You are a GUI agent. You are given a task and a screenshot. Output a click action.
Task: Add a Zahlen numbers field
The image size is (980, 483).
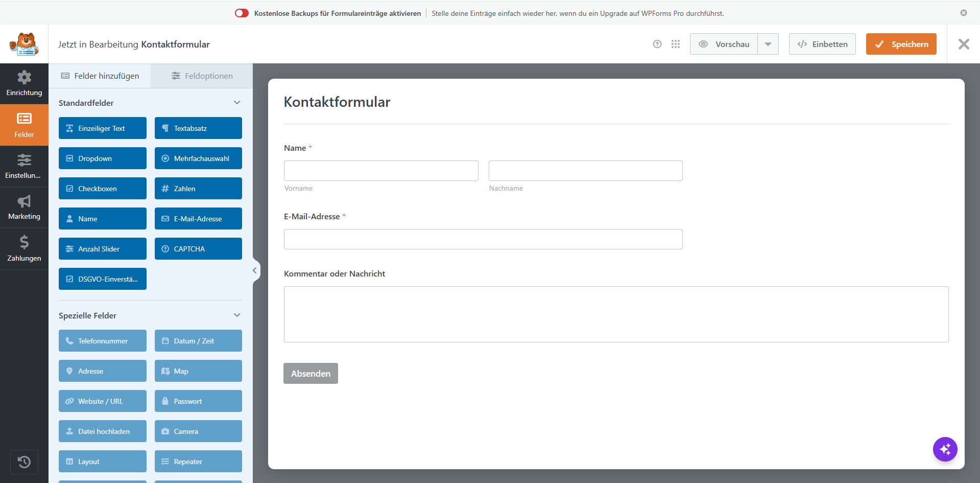[198, 189]
